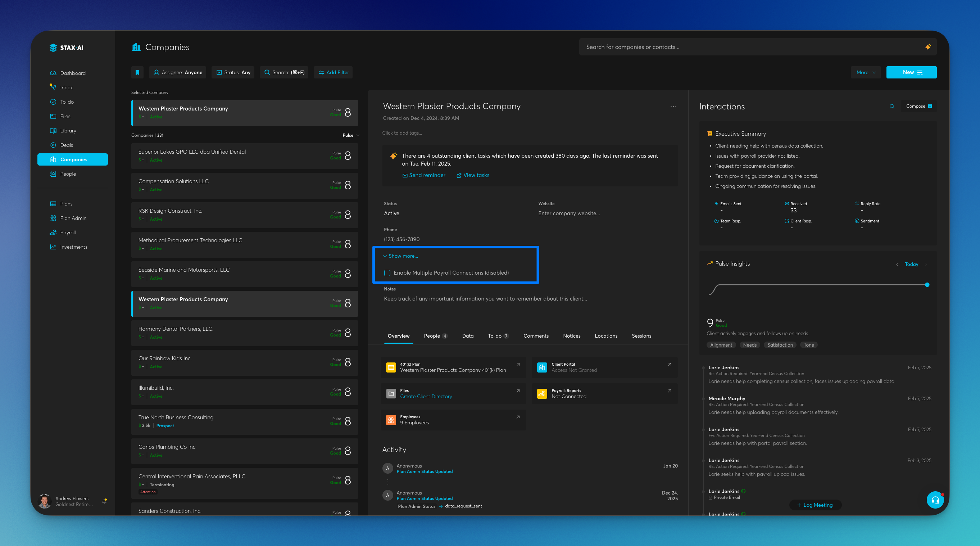The height and width of the screenshot is (546, 980).
Task: Click the AI sparkle icon in search bar
Action: [928, 47]
